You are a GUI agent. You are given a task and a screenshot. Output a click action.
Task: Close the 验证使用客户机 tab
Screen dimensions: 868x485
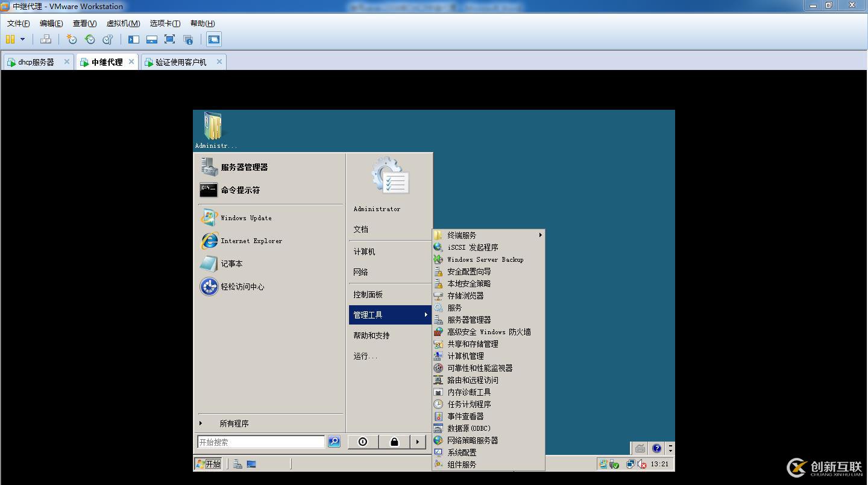point(219,62)
